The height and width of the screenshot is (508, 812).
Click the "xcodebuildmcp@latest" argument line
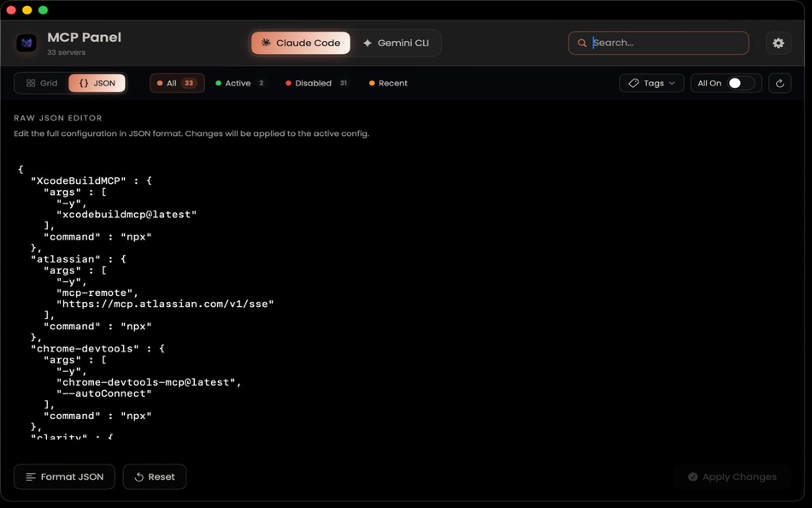pos(127,214)
